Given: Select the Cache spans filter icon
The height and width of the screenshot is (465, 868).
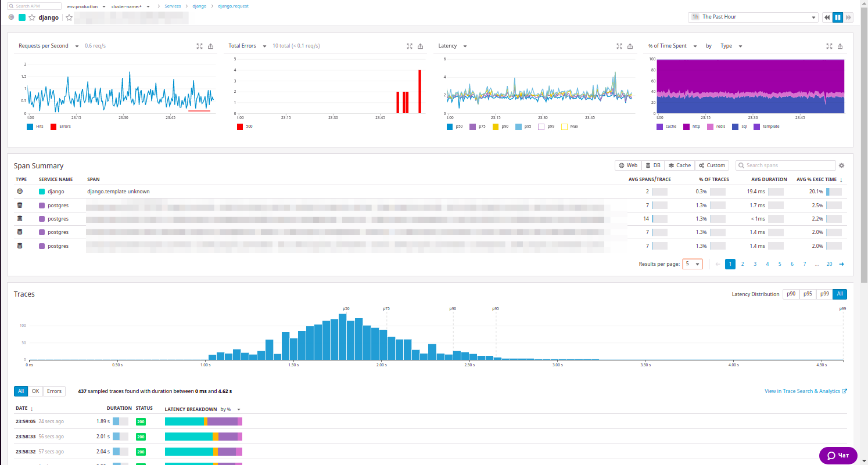Looking at the screenshot, I should tap(679, 165).
